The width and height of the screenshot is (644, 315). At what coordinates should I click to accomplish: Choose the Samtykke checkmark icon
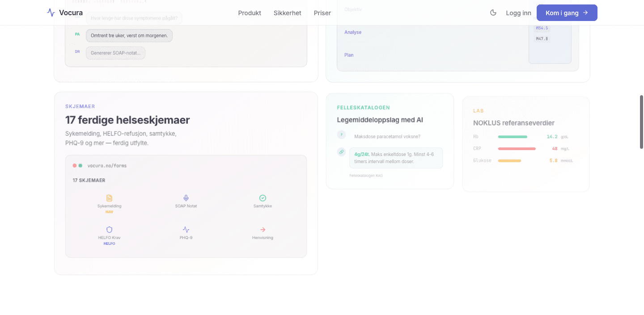pyautogui.click(x=263, y=198)
